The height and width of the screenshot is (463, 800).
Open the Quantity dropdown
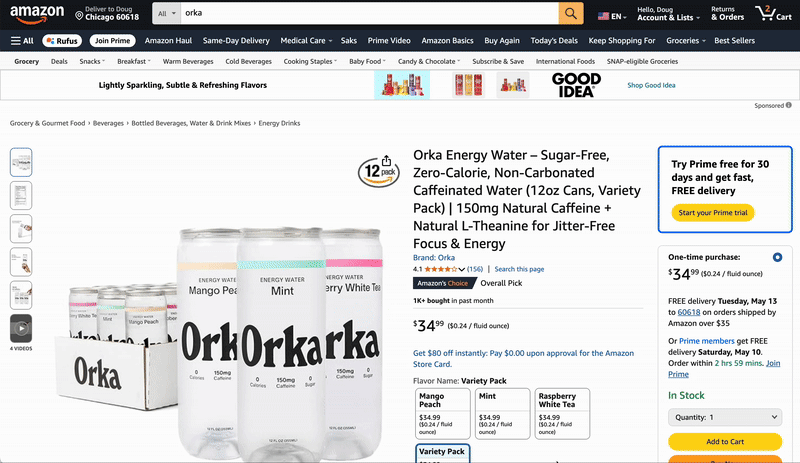tap(725, 417)
